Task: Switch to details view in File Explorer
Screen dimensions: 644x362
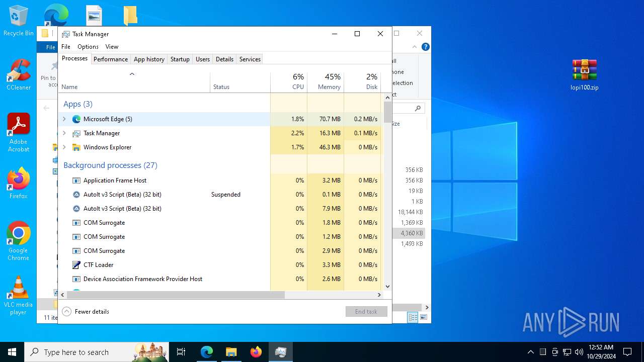Action: tap(413, 317)
